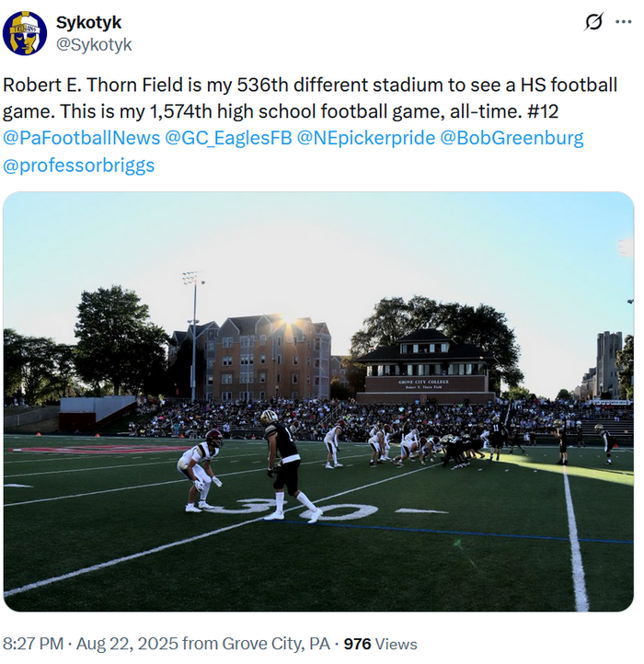Click the Grok slashed-circle icon

point(593,21)
